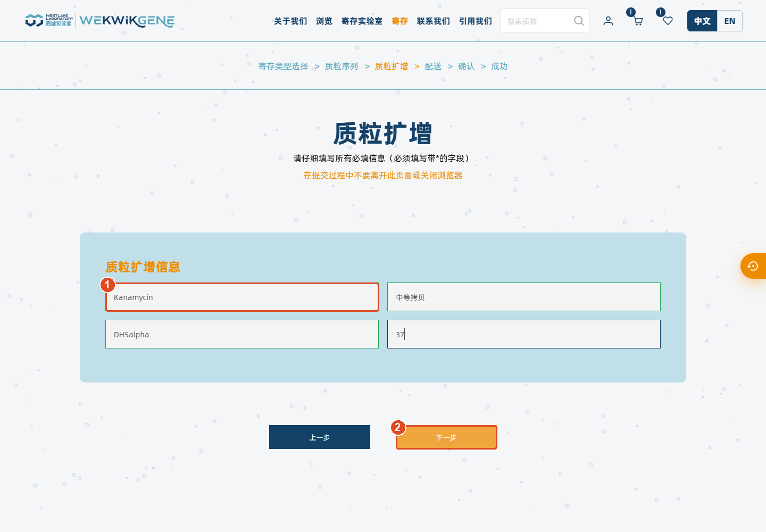Click the 质粒扩增信息 section heading

pos(143,267)
